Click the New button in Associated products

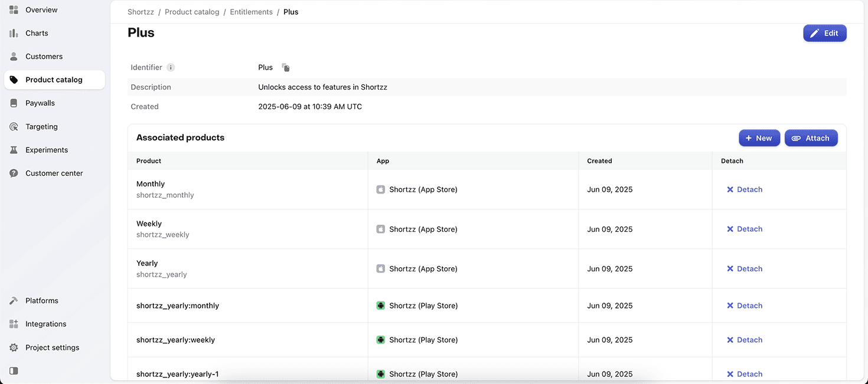click(x=759, y=138)
